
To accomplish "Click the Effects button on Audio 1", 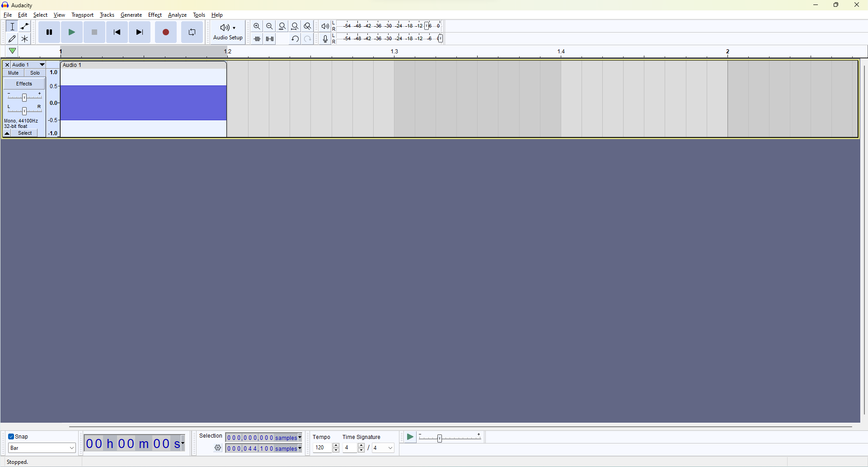I will (23, 83).
